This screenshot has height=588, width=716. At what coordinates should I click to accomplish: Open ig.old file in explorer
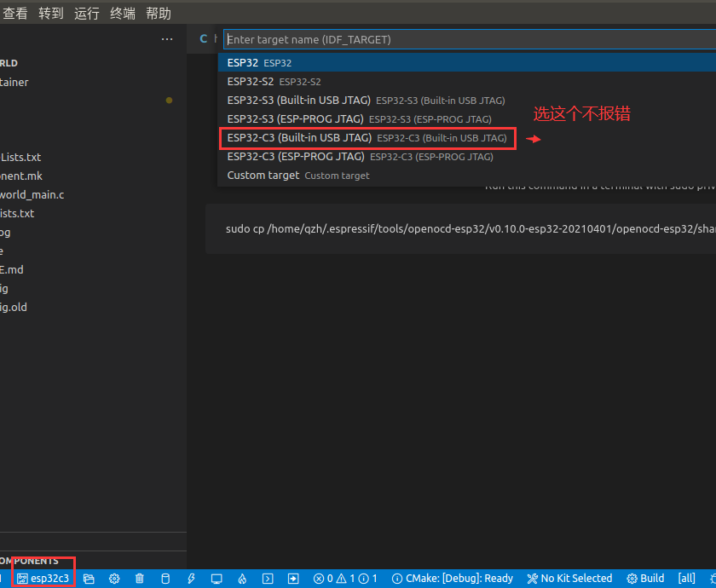coord(14,308)
